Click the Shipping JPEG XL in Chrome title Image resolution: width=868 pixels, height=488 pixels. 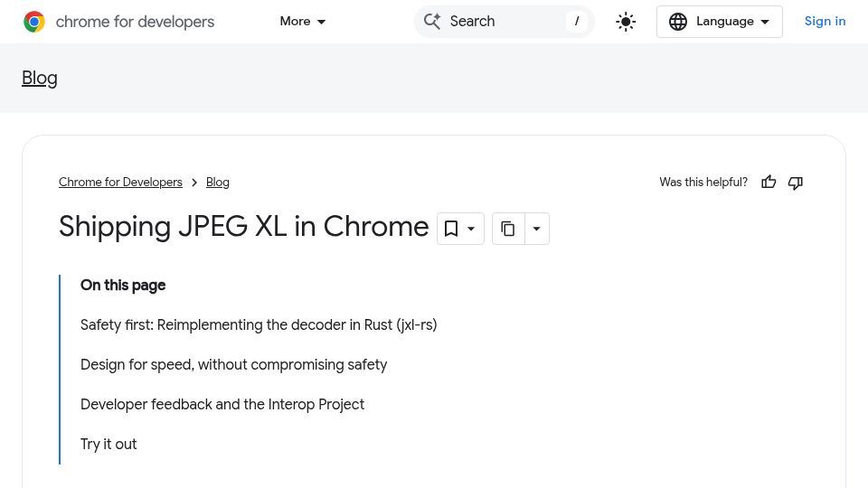click(x=243, y=226)
